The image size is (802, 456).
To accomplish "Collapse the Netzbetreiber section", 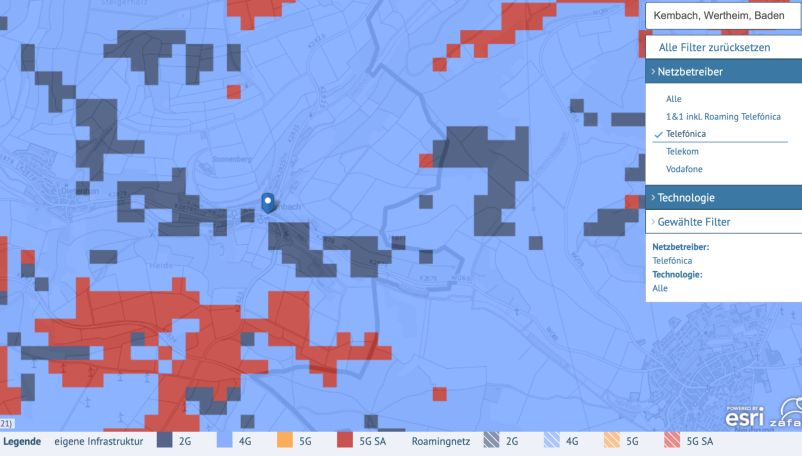I will [723, 72].
